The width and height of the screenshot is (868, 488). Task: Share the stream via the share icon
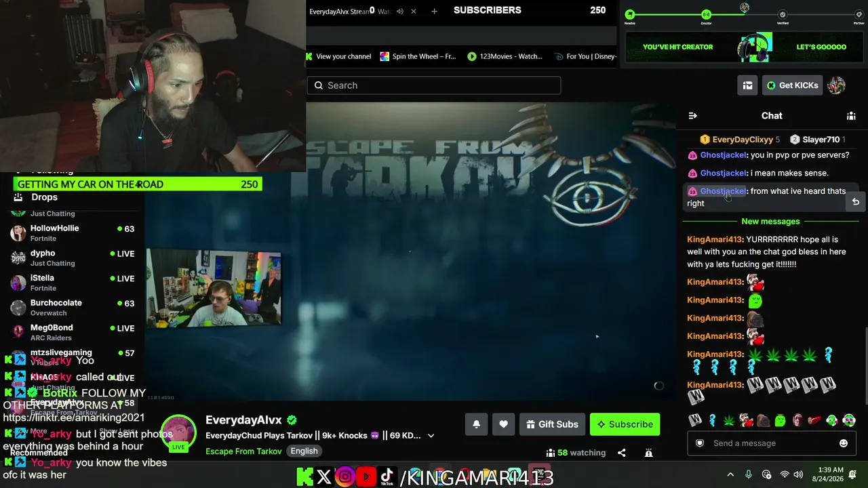[x=621, y=453]
